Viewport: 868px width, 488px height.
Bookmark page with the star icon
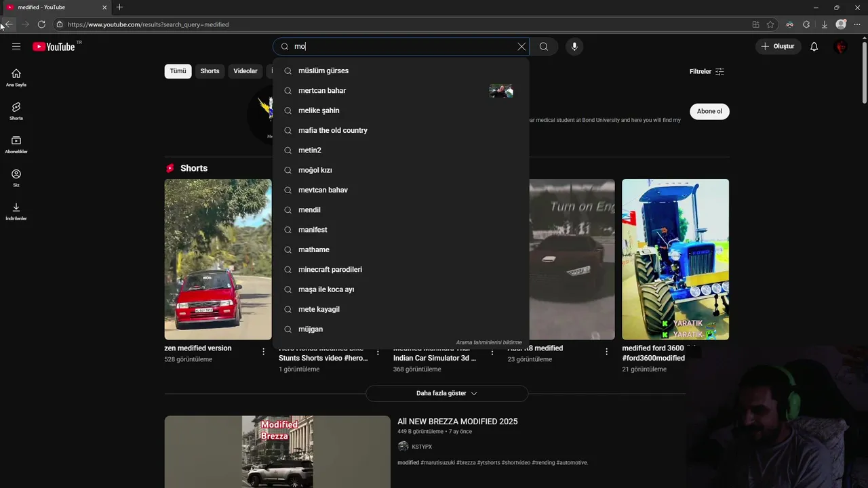pyautogui.click(x=770, y=24)
